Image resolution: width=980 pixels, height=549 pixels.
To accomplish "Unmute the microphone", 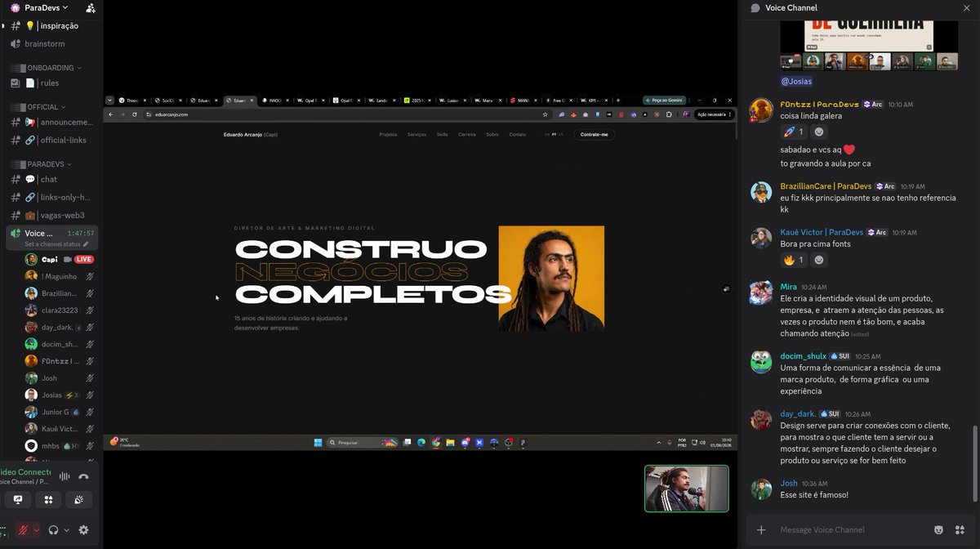I will [24, 530].
